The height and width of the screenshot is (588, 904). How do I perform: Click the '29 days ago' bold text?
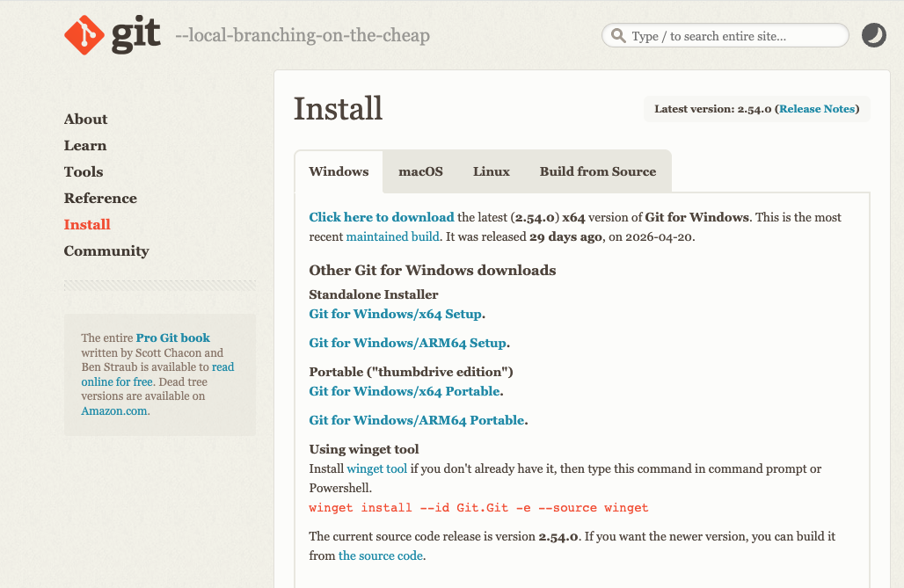(565, 237)
